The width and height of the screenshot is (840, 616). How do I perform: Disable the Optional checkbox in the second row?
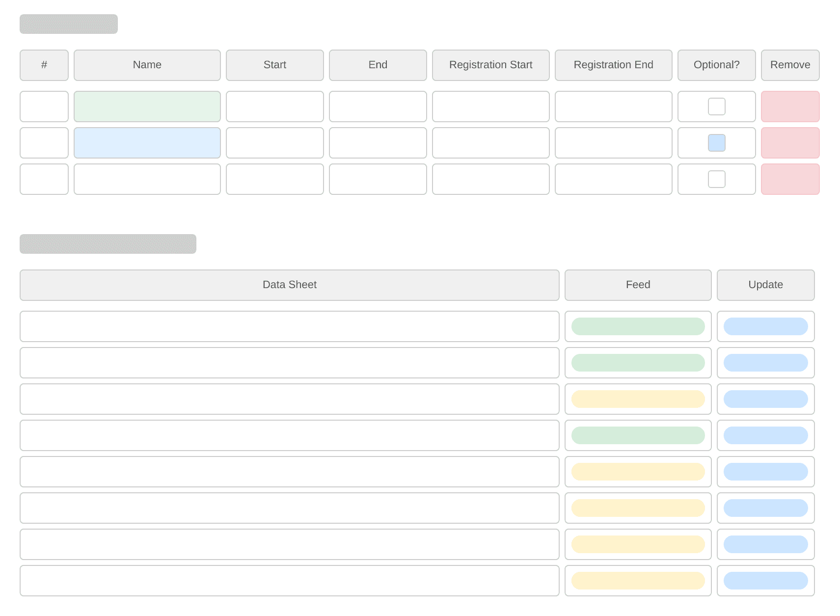[716, 143]
